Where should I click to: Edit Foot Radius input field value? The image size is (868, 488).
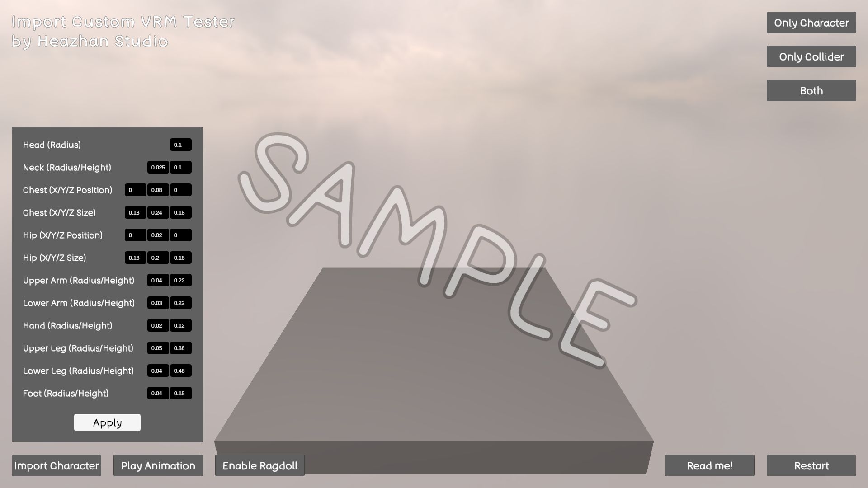pos(158,393)
